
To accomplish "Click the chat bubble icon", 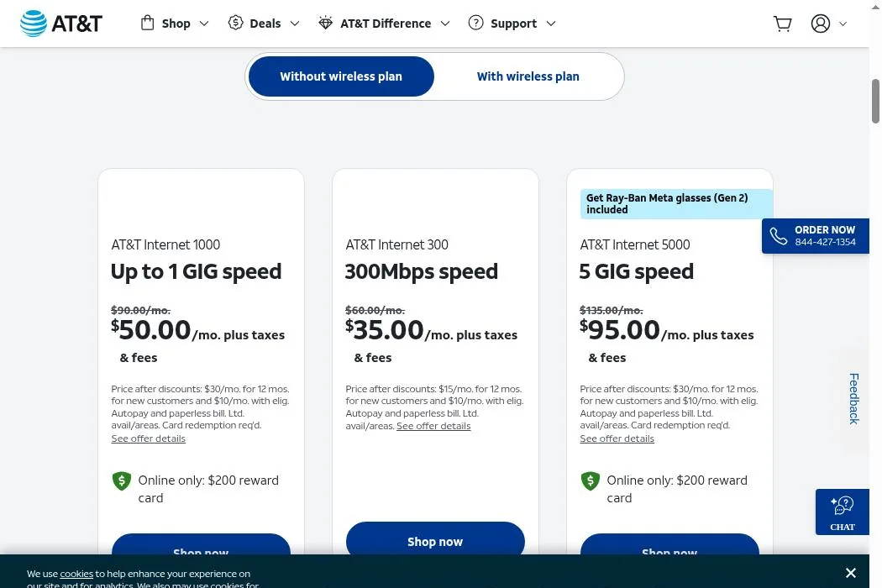I will 842,506.
